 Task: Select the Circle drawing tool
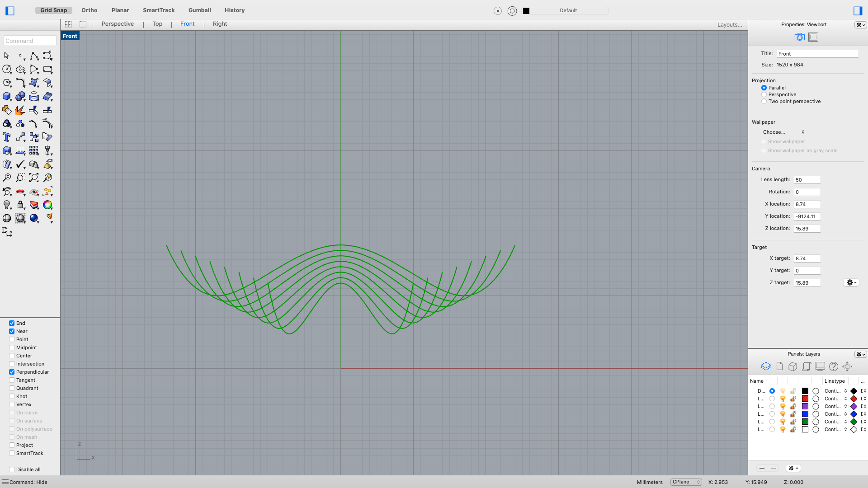coord(7,70)
